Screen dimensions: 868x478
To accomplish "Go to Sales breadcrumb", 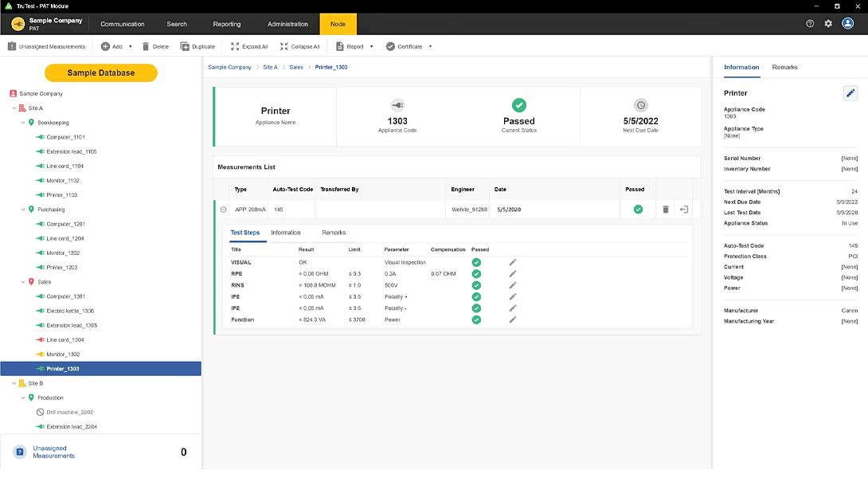I will (296, 67).
